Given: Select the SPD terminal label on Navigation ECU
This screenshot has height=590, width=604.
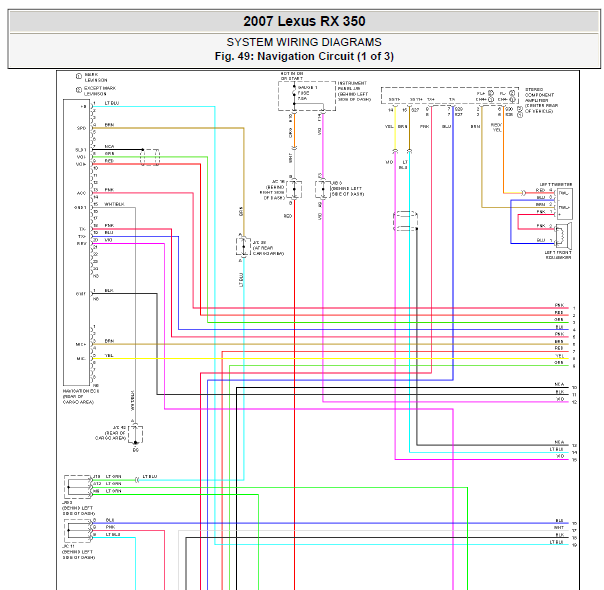Looking at the screenshot, I should point(81,128).
